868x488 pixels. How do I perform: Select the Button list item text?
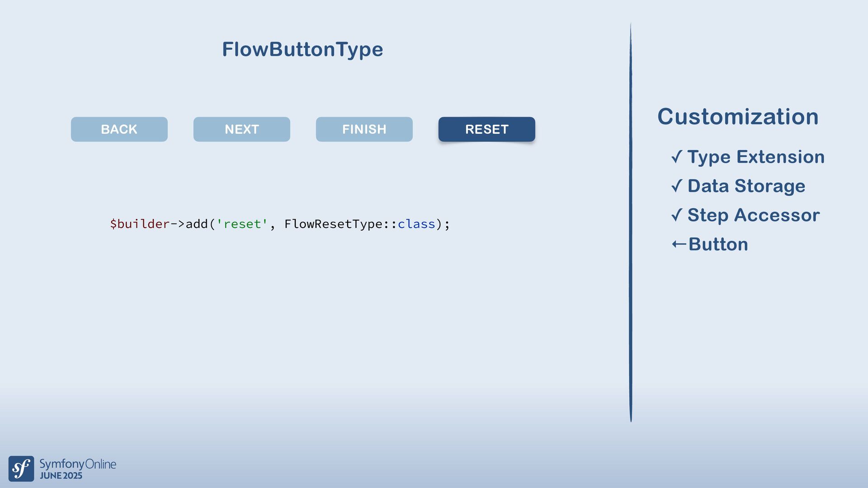point(718,244)
